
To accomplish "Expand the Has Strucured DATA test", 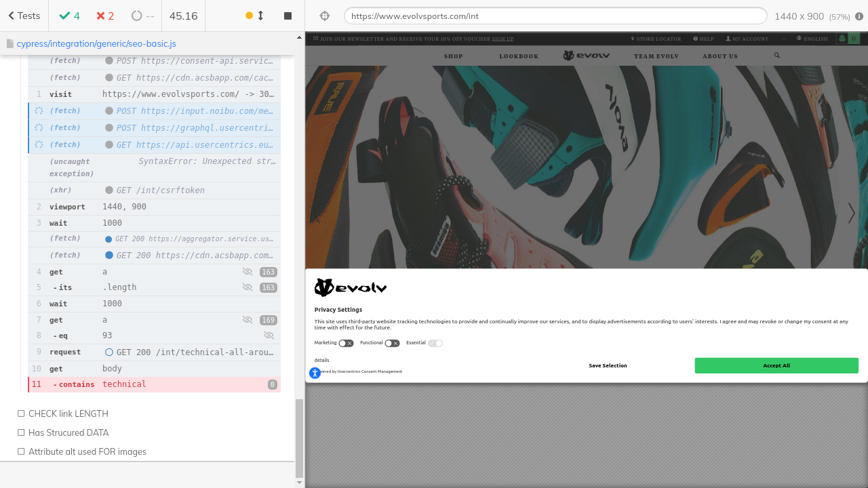I will (x=68, y=432).
